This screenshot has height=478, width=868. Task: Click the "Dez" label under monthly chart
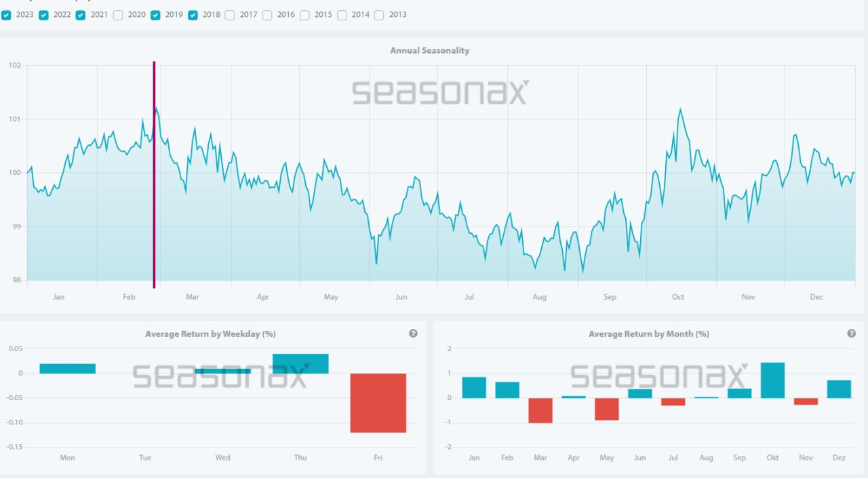[x=839, y=458]
